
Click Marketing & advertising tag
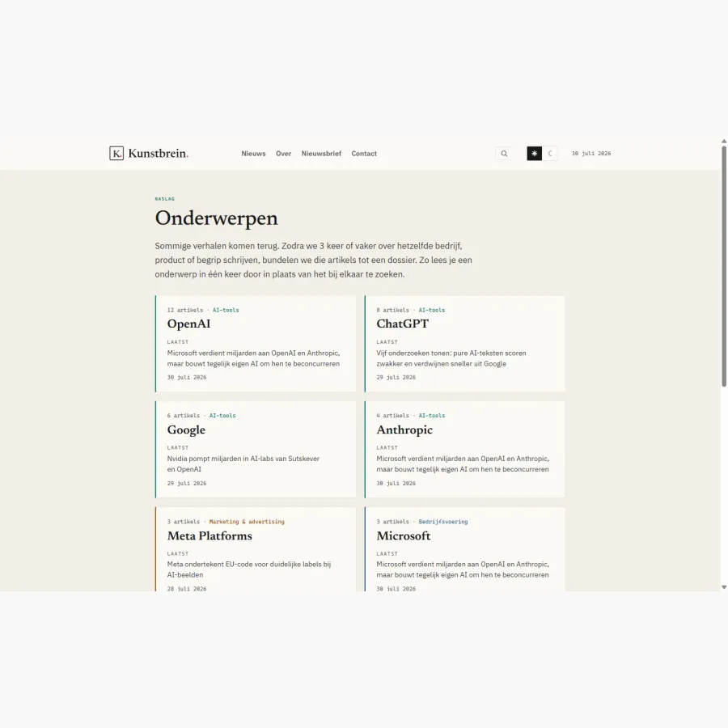247,522
